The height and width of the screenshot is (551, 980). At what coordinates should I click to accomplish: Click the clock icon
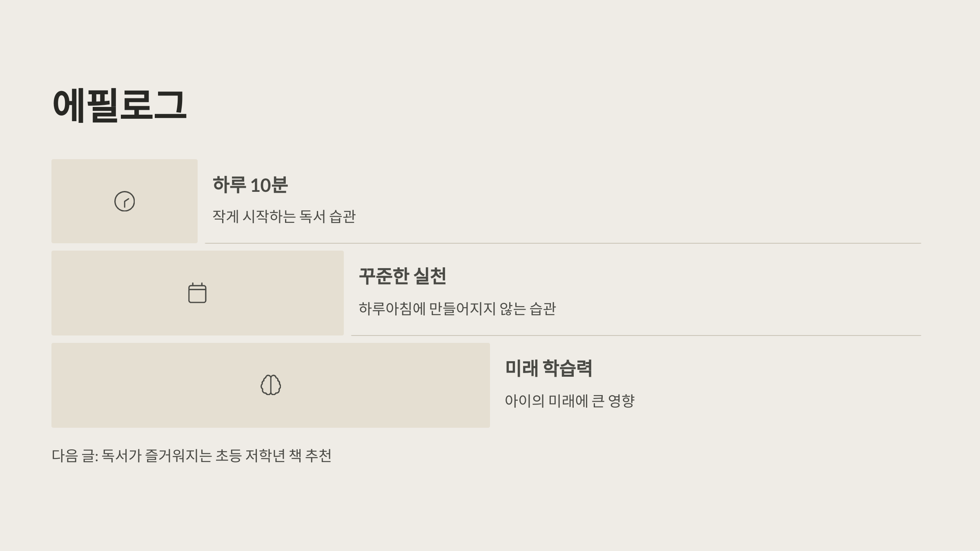pos(125,201)
